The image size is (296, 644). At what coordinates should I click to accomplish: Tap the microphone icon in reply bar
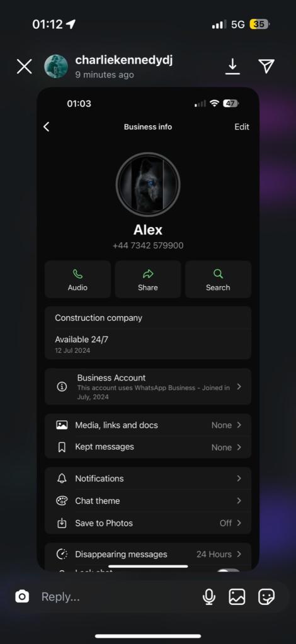click(x=209, y=597)
